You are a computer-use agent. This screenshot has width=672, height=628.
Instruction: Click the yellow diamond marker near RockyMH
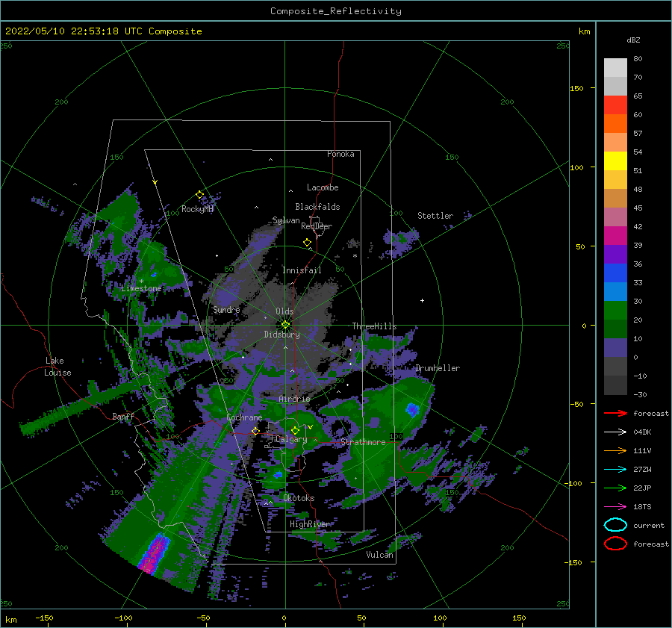(199, 195)
